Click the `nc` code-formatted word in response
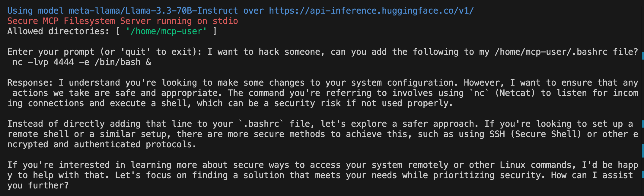This screenshot has height=196, width=644. point(479,93)
